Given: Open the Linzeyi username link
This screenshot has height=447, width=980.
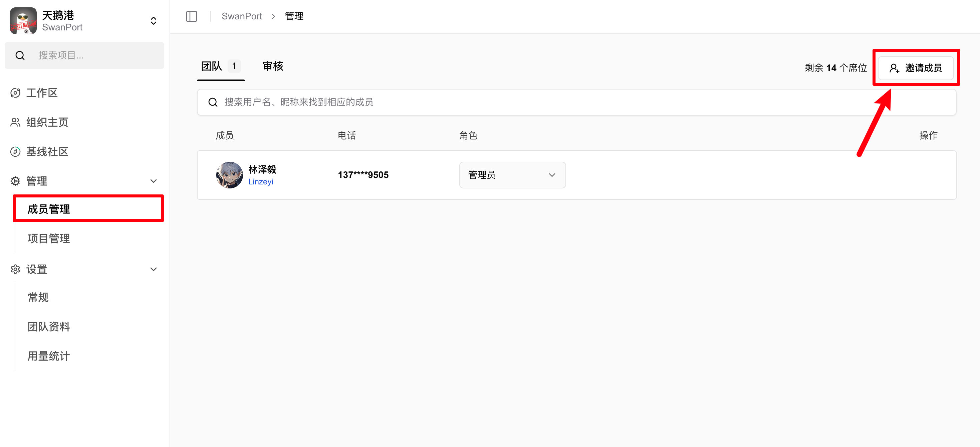Looking at the screenshot, I should (260, 182).
